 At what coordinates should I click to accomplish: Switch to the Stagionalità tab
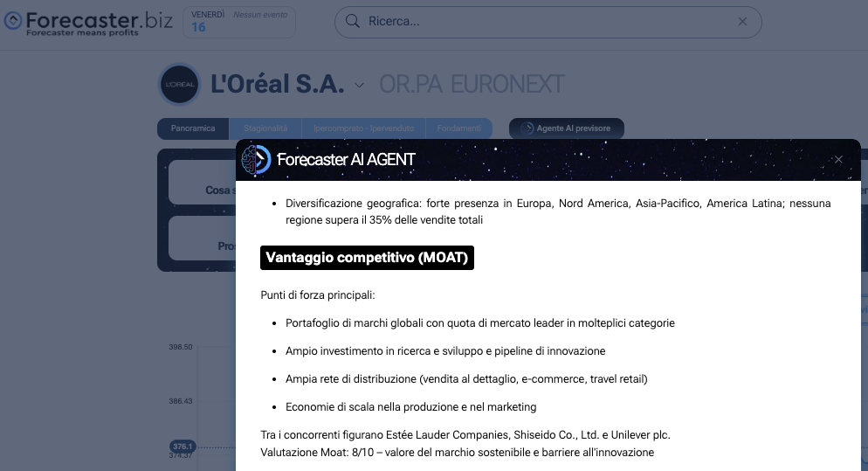[x=265, y=128]
